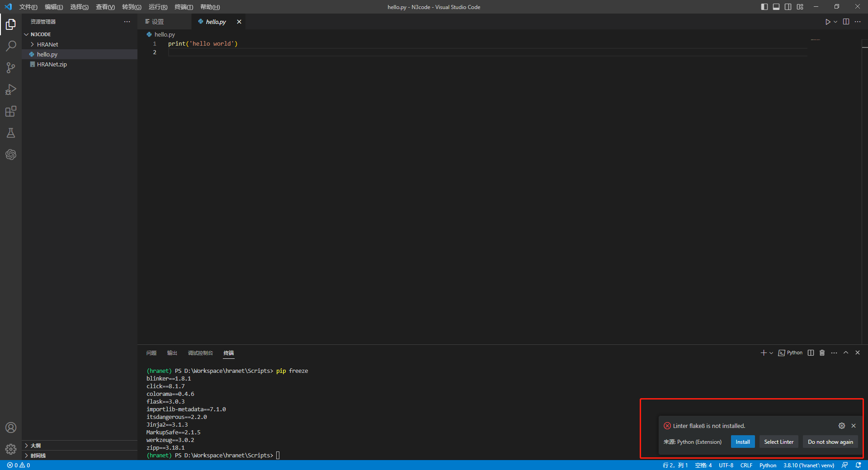Image resolution: width=868 pixels, height=470 pixels.
Task: Open the Explorer view in activity bar
Action: (11, 24)
